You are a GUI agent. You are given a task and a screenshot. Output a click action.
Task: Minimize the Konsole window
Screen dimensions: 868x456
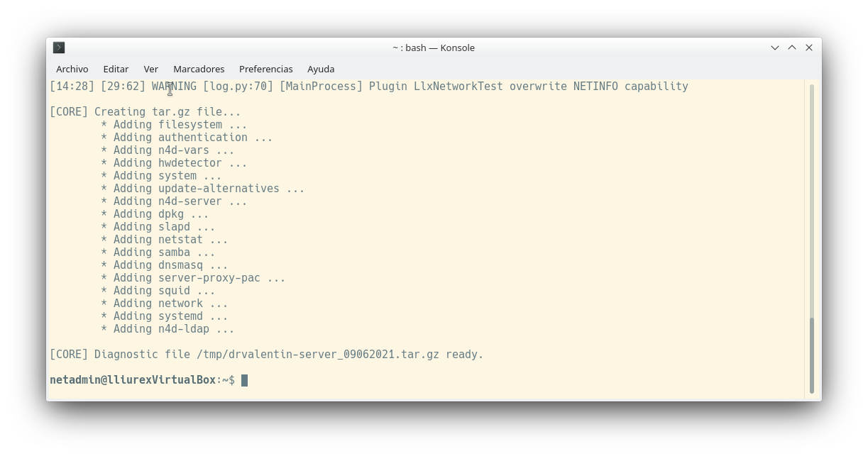click(774, 48)
